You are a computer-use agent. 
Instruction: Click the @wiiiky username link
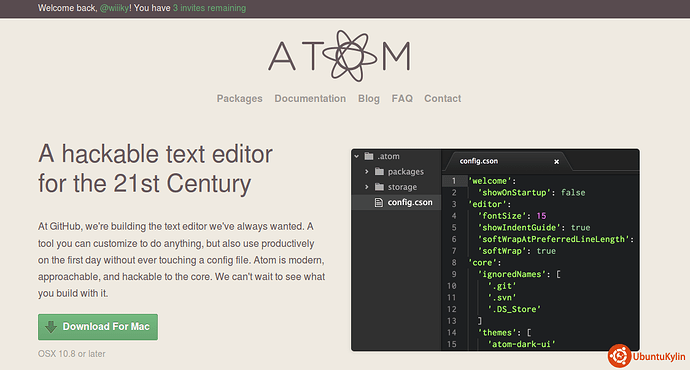pyautogui.click(x=114, y=8)
